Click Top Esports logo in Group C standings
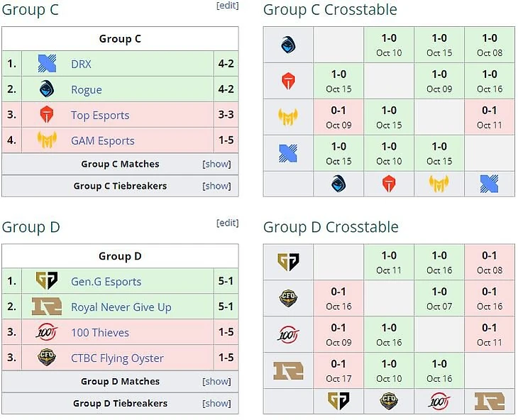Screen dimensions: 518x420 tap(47, 115)
